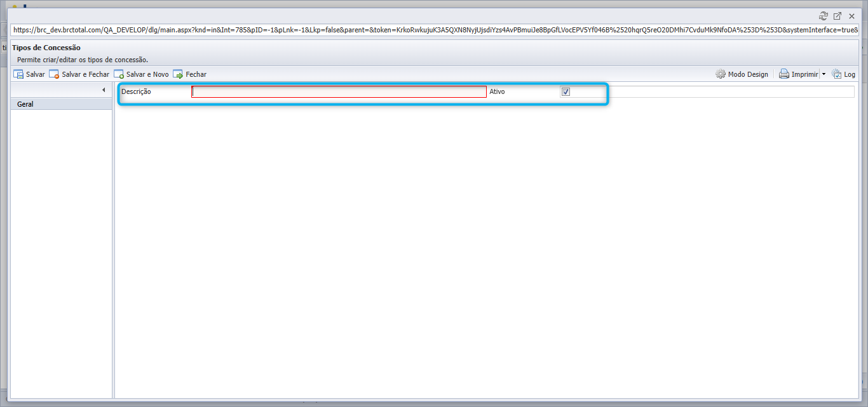Switch to Modo Design

pyautogui.click(x=742, y=74)
